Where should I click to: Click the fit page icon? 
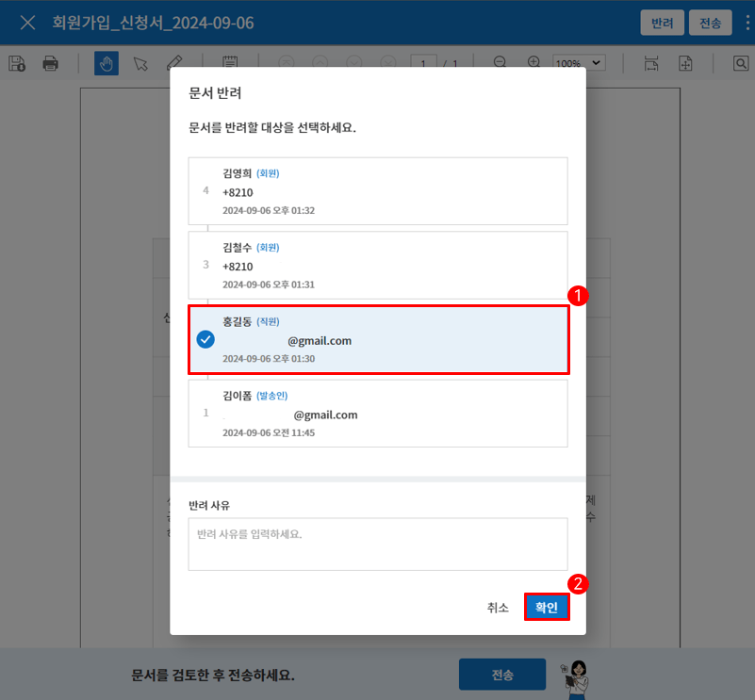pyautogui.click(x=685, y=63)
